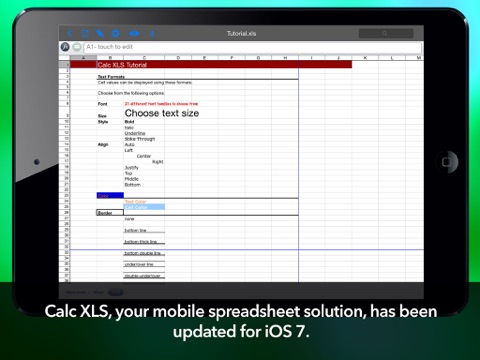Click the search box in the toolbar

tap(386, 33)
